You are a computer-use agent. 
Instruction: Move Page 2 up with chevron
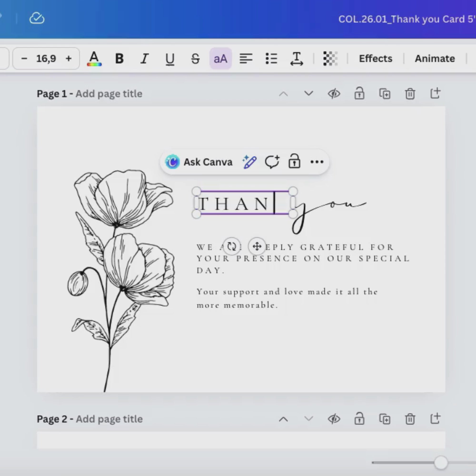pos(283,419)
